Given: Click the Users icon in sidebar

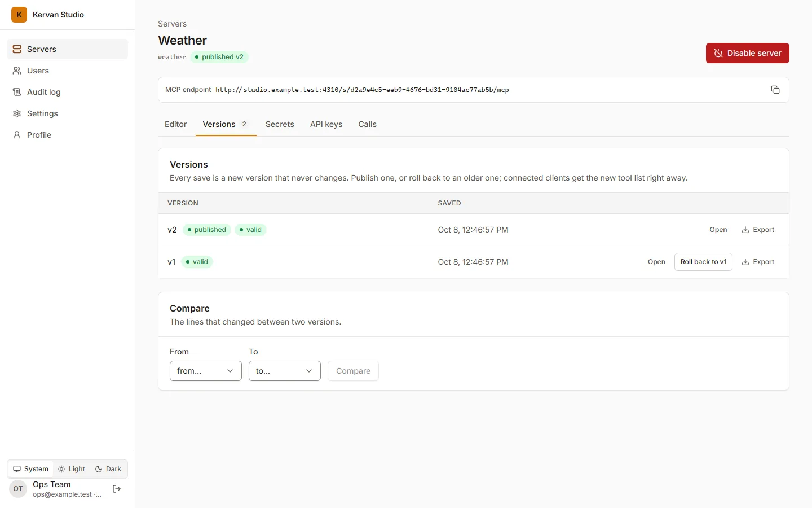Looking at the screenshot, I should click(17, 71).
